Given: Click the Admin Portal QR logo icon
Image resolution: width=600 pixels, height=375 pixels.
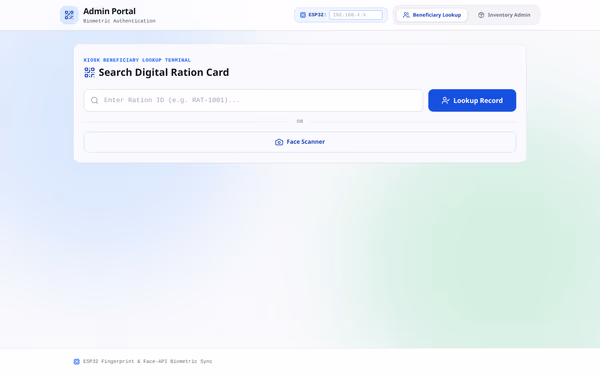Looking at the screenshot, I should pyautogui.click(x=69, y=15).
